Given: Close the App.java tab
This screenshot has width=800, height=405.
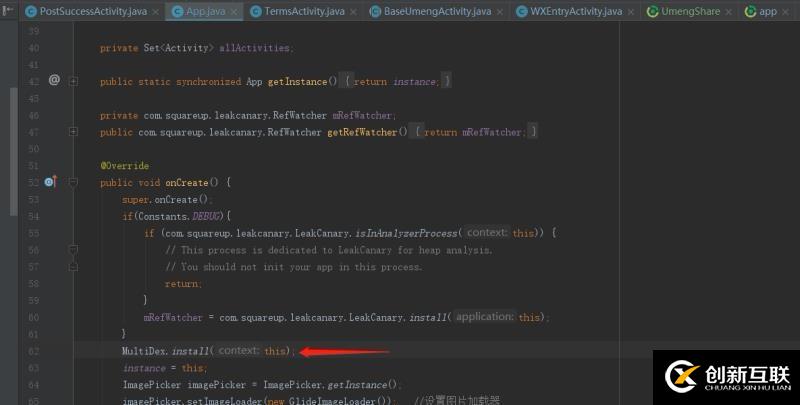Looking at the screenshot, I should tap(233, 12).
